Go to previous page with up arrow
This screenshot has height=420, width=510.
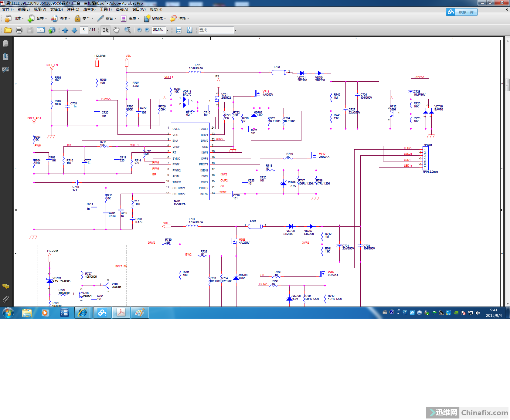click(65, 30)
